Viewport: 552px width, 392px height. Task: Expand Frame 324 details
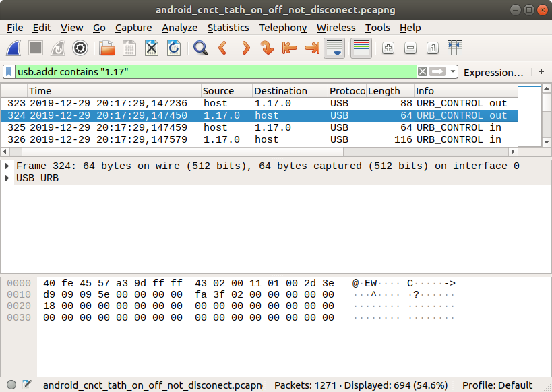[7, 166]
